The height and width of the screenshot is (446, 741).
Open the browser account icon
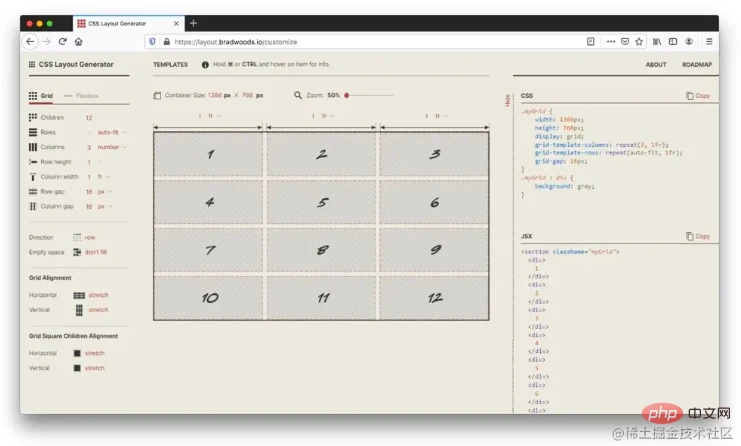pos(689,42)
